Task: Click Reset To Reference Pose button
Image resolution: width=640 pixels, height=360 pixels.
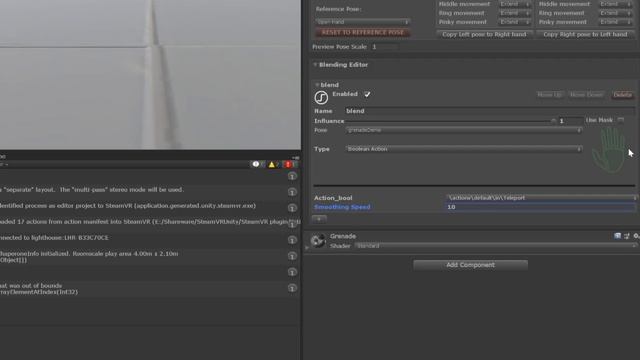Action: click(362, 33)
